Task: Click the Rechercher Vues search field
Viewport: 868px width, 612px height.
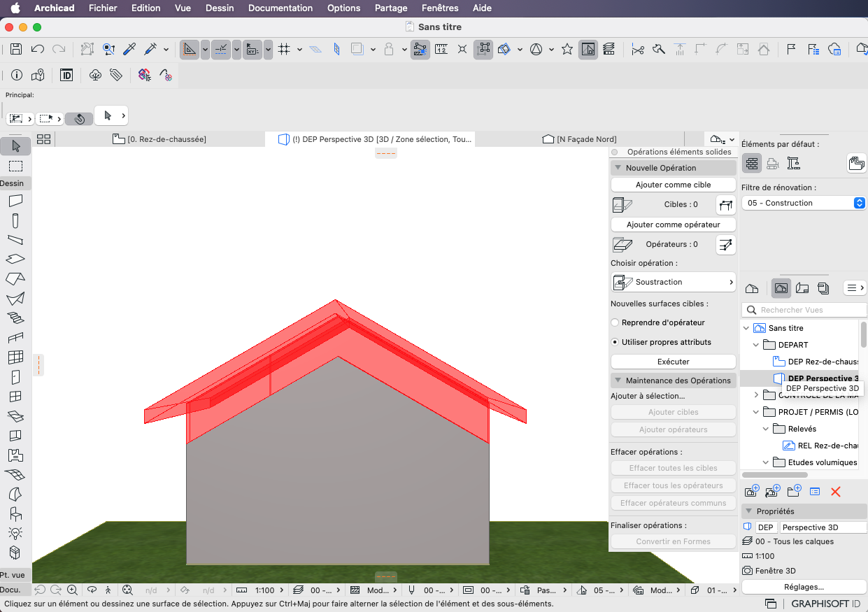Action: click(x=804, y=310)
